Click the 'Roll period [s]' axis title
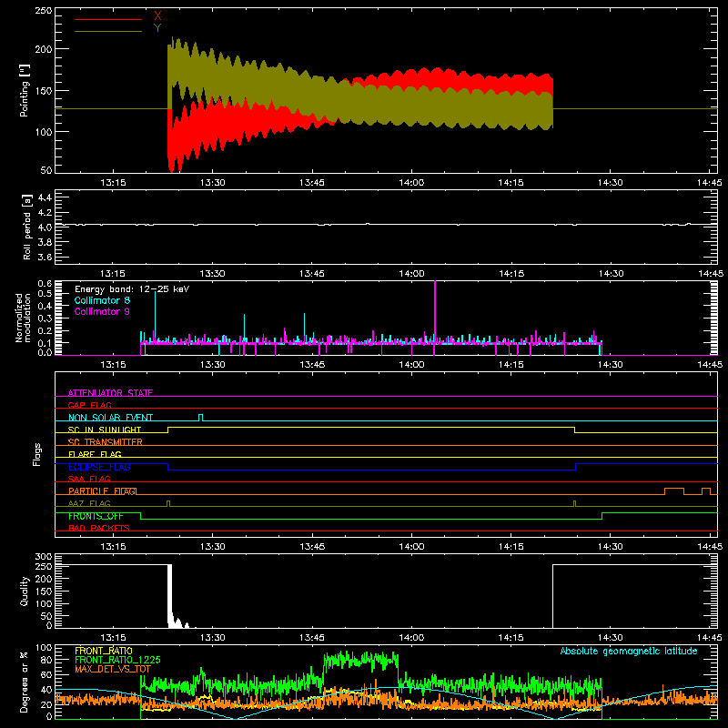The image size is (728, 728). click(x=27, y=227)
